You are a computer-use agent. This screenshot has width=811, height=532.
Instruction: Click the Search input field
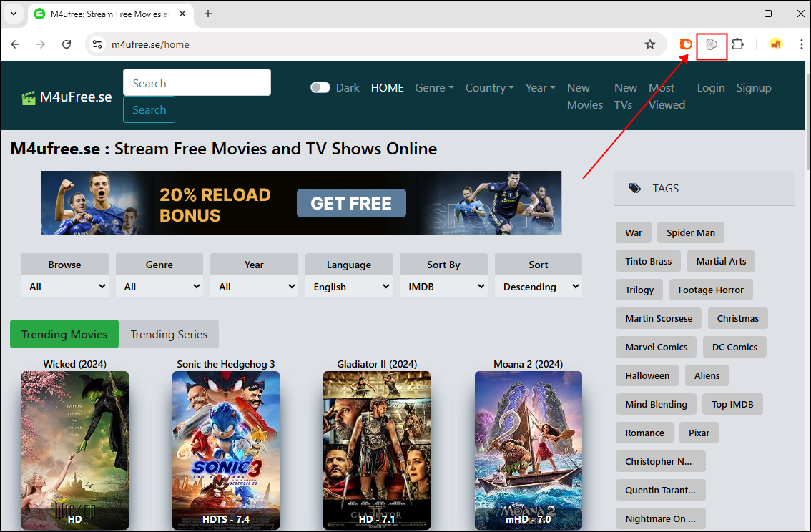click(x=197, y=83)
